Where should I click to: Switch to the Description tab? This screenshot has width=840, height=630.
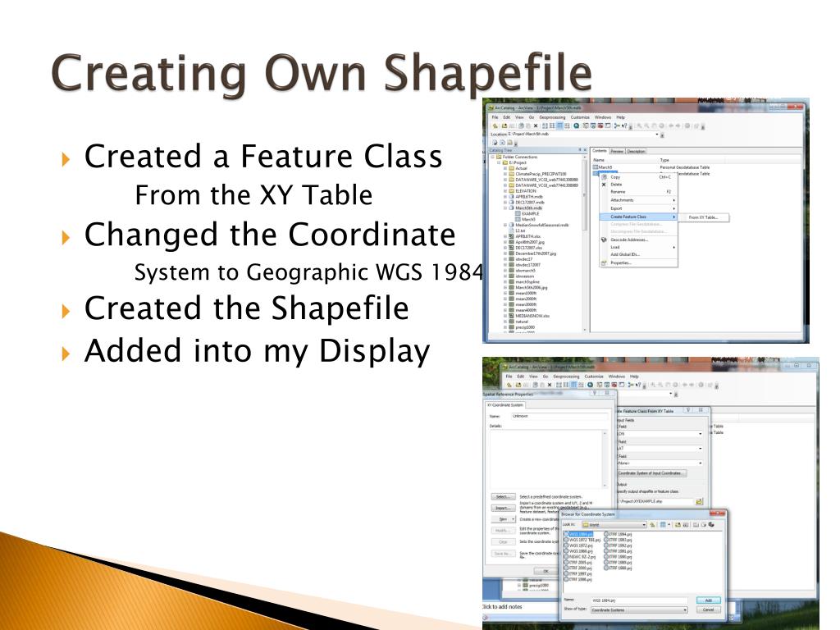[636, 151]
